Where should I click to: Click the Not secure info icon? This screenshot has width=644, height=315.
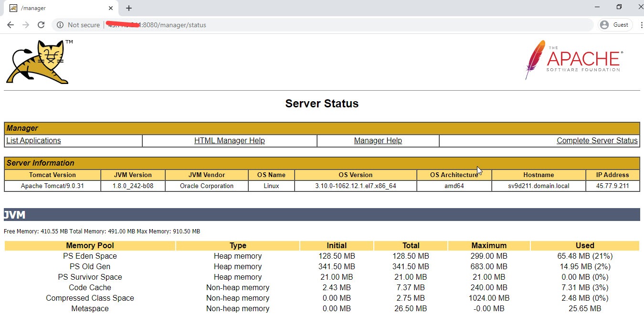(x=60, y=25)
